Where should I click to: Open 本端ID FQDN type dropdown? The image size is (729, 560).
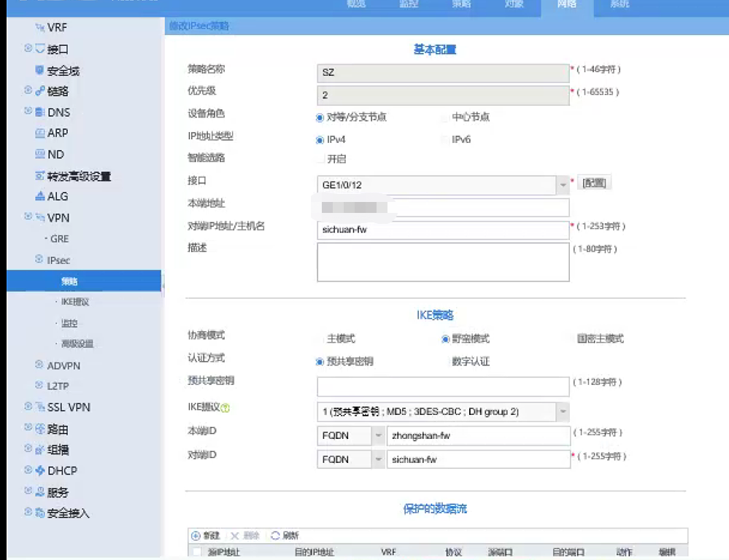pyautogui.click(x=379, y=435)
